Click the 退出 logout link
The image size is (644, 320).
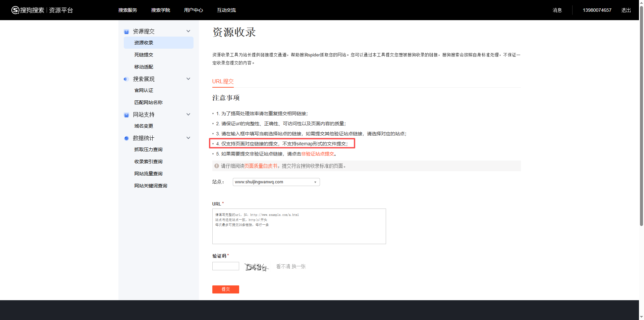(626, 10)
